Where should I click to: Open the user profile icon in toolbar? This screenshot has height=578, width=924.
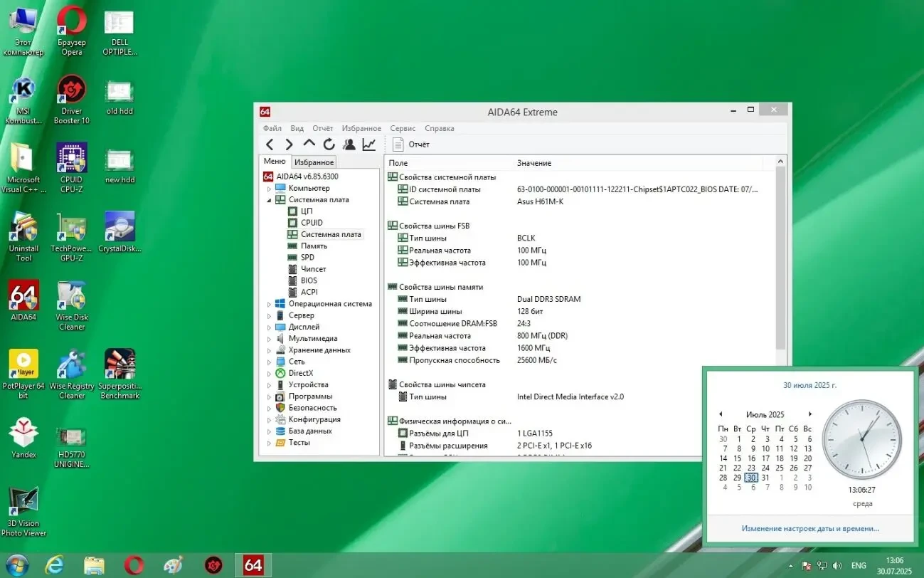pos(349,144)
